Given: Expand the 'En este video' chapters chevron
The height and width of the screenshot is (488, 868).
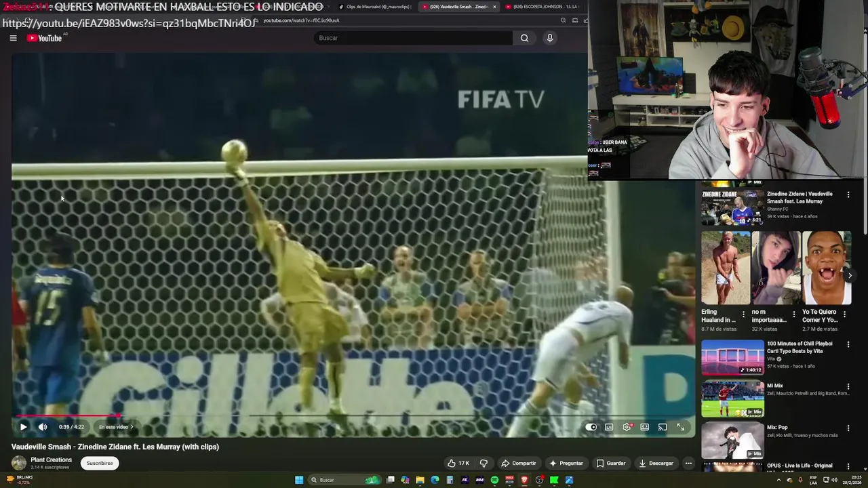Looking at the screenshot, I should coord(132,427).
